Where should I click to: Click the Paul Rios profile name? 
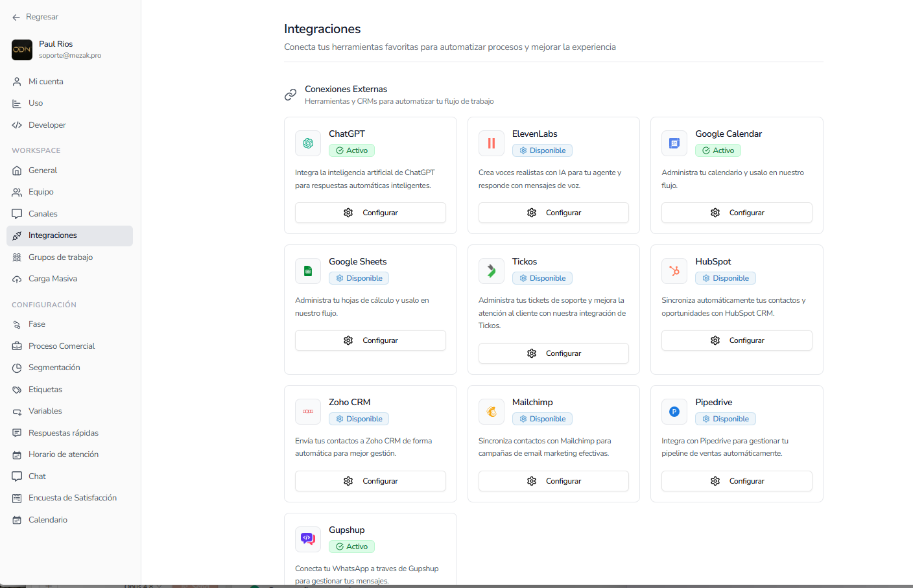56,44
